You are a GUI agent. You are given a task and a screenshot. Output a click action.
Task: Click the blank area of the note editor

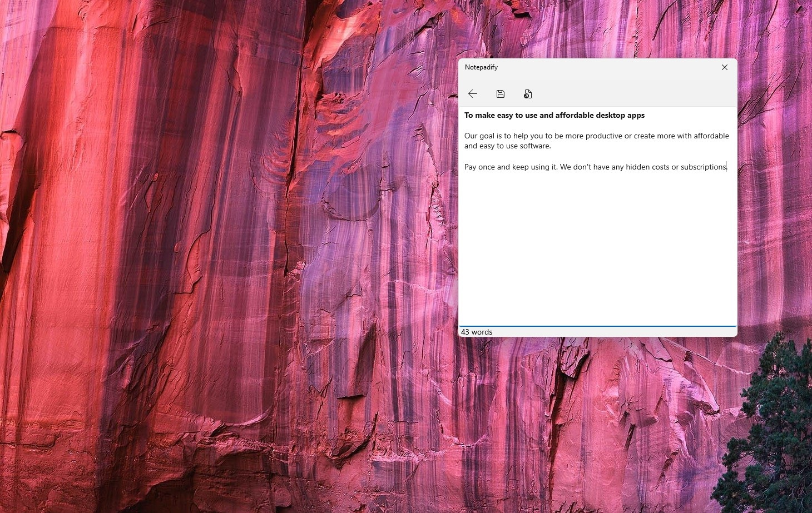pyautogui.click(x=598, y=250)
